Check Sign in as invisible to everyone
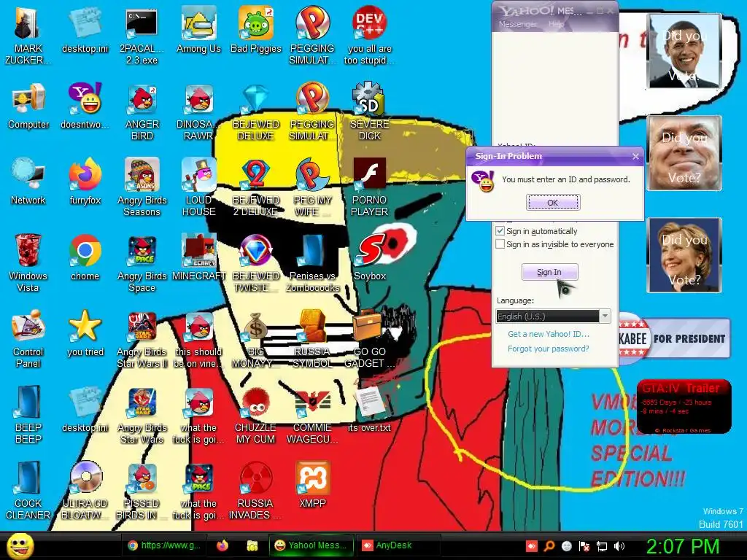The width and height of the screenshot is (747, 560). [500, 244]
